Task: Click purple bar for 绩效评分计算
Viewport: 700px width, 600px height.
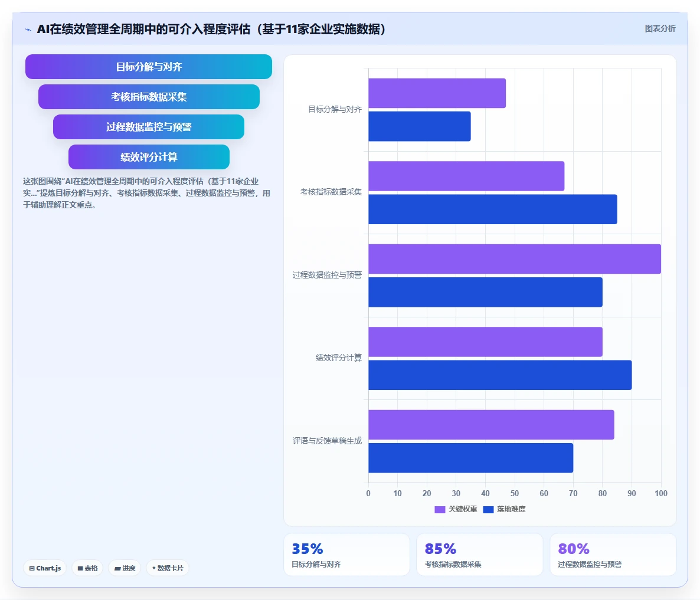Action: [485, 342]
